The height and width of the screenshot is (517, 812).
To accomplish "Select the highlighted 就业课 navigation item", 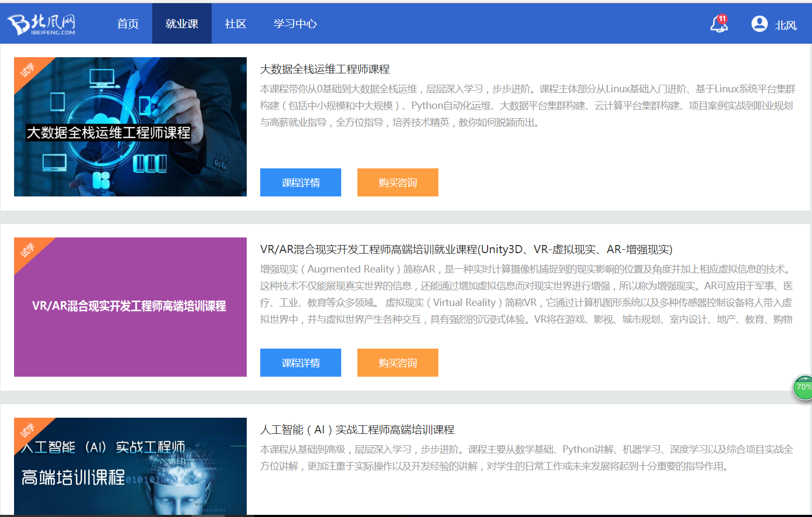I will tap(181, 23).
